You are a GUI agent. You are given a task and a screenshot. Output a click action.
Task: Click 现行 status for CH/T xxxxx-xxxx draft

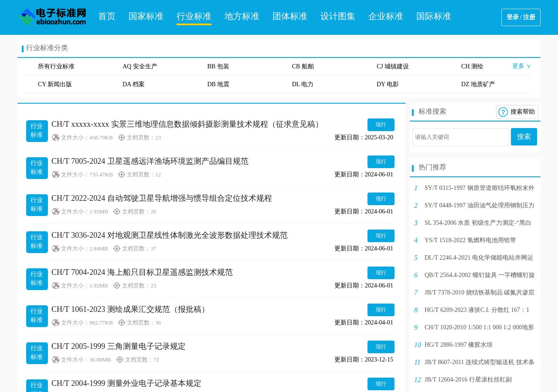coord(381,125)
